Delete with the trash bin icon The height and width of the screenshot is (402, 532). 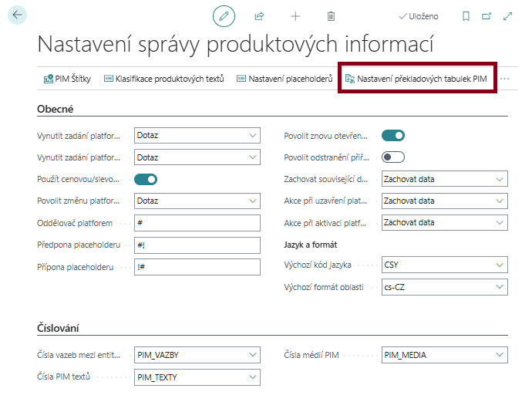click(331, 16)
